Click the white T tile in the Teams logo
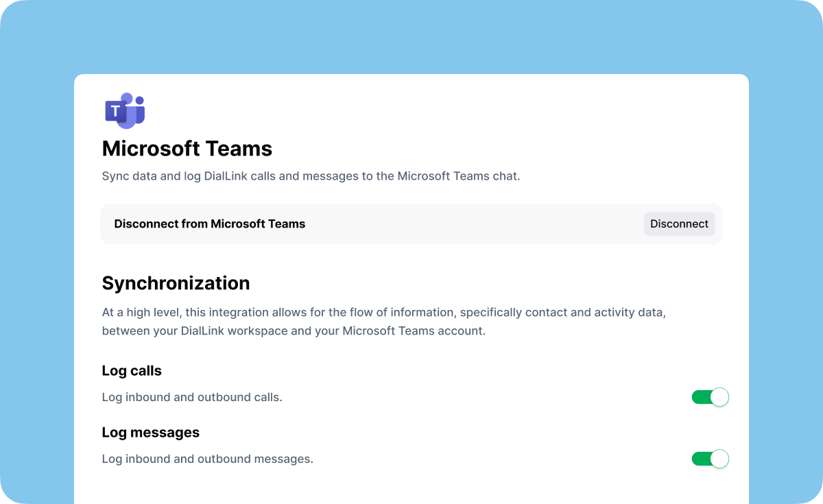823x504 pixels. point(115,111)
